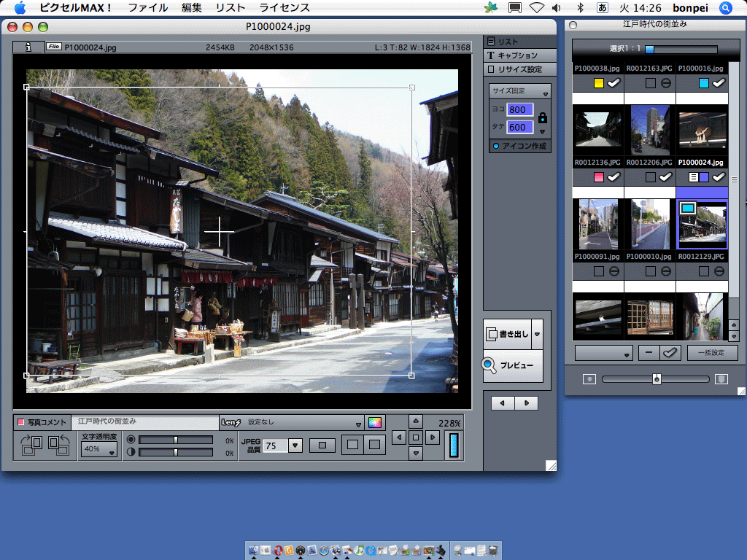Click small thumbnail size icon in list window

pos(589,379)
